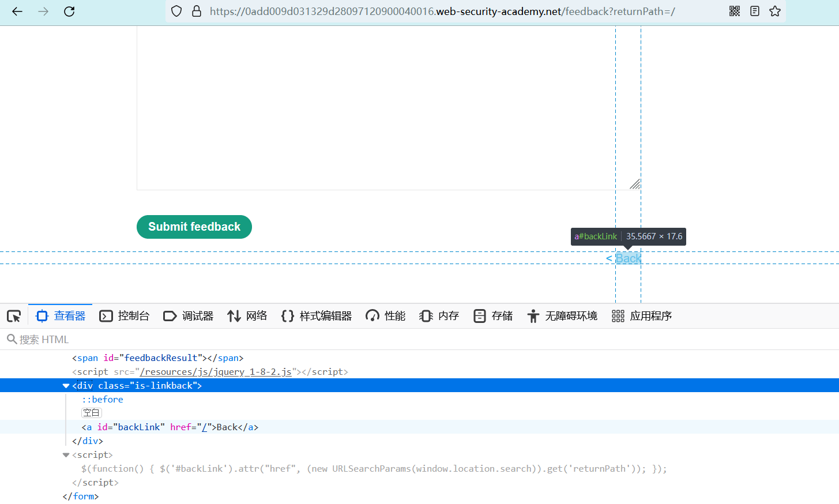Click the shield tracking protection icon
The width and height of the screenshot is (839, 504).
tap(177, 11)
